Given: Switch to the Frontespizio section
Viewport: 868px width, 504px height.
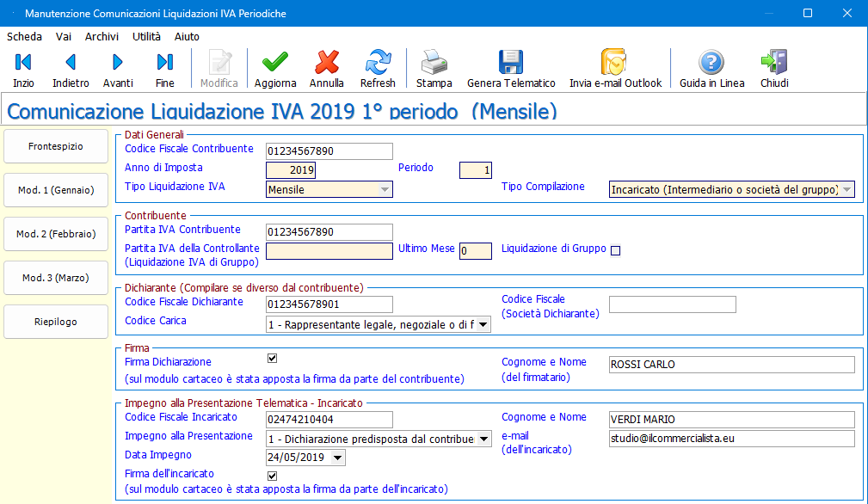Looking at the screenshot, I should [x=56, y=146].
